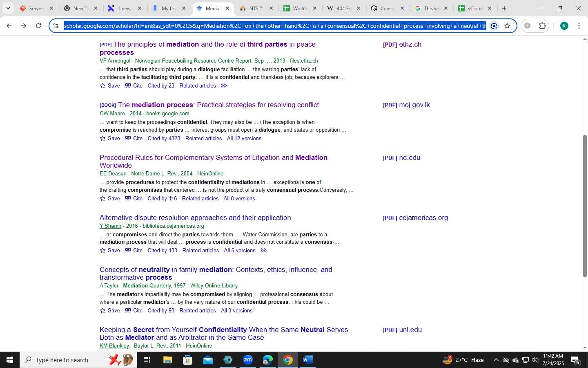Click the page vertical scrollbar thumb
Image resolution: width=588 pixels, height=368 pixels.
pos(585,206)
